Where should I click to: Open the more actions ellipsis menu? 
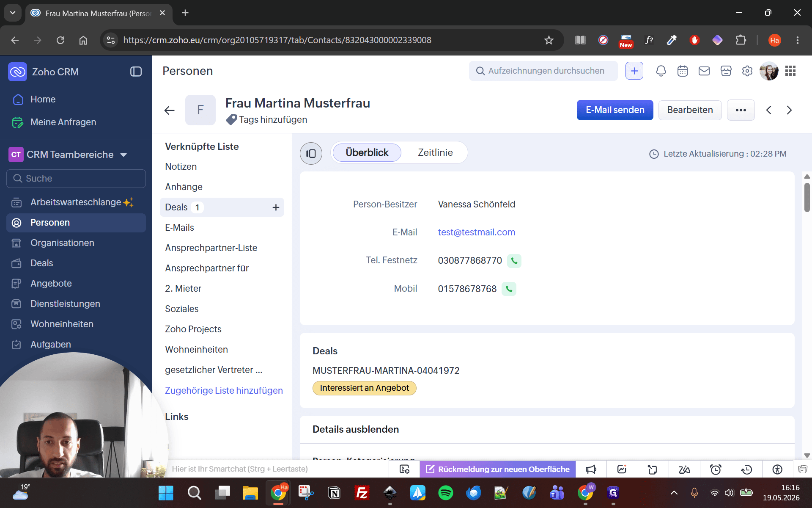pyautogui.click(x=741, y=110)
